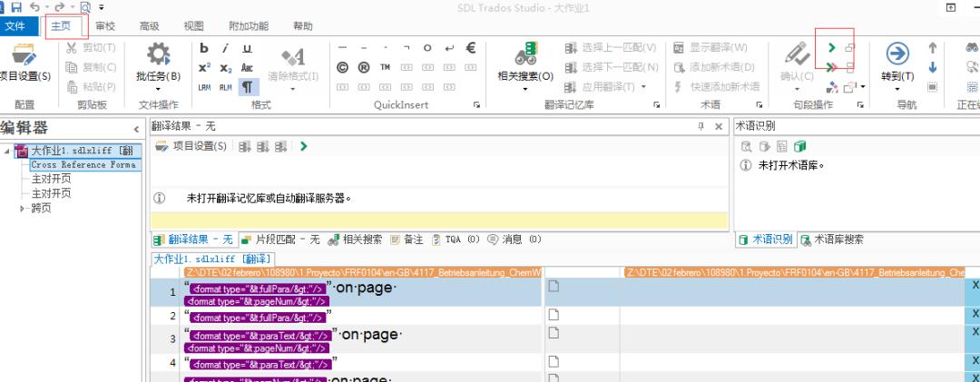Expand the 跨页 tree node
The width and height of the screenshot is (980, 382).
click(x=24, y=208)
